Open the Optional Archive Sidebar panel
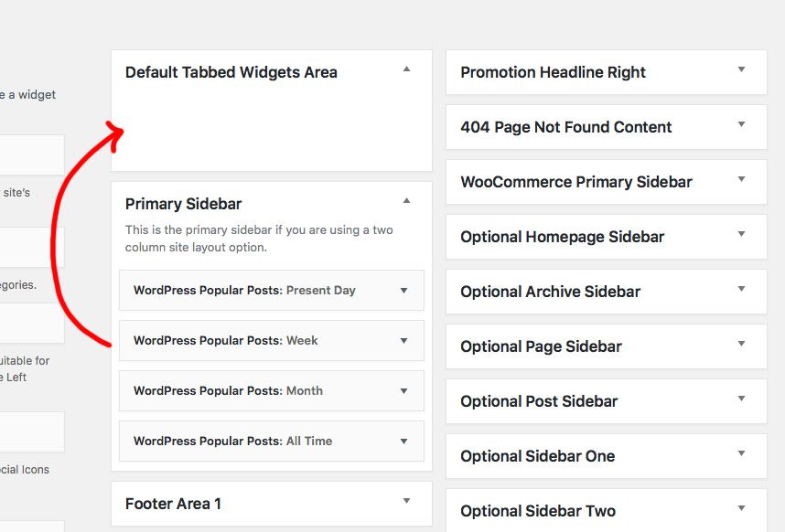Screen dimensions: 785x532 tap(742, 291)
